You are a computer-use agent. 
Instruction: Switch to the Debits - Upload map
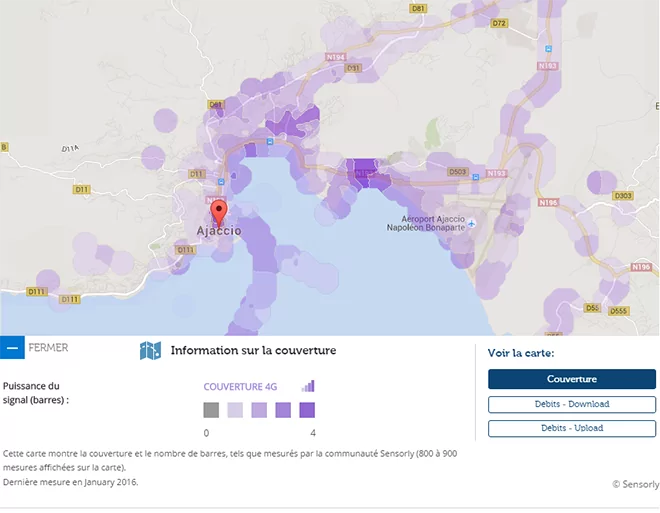[571, 428]
